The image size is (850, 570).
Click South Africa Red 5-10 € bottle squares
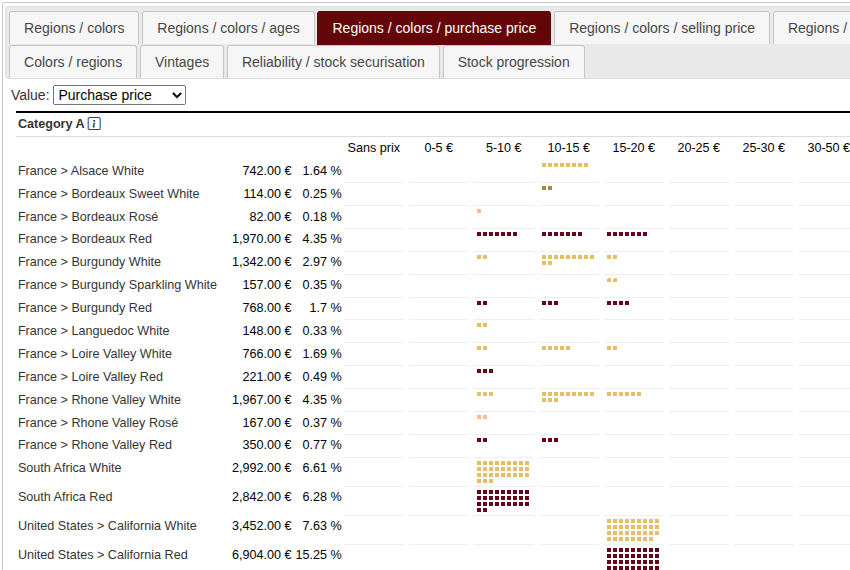click(503, 499)
